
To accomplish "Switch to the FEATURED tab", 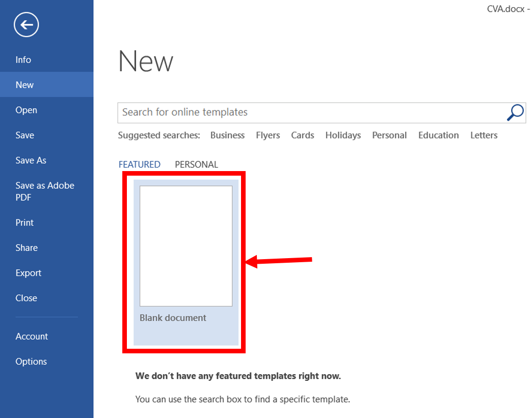I will click(x=140, y=164).
